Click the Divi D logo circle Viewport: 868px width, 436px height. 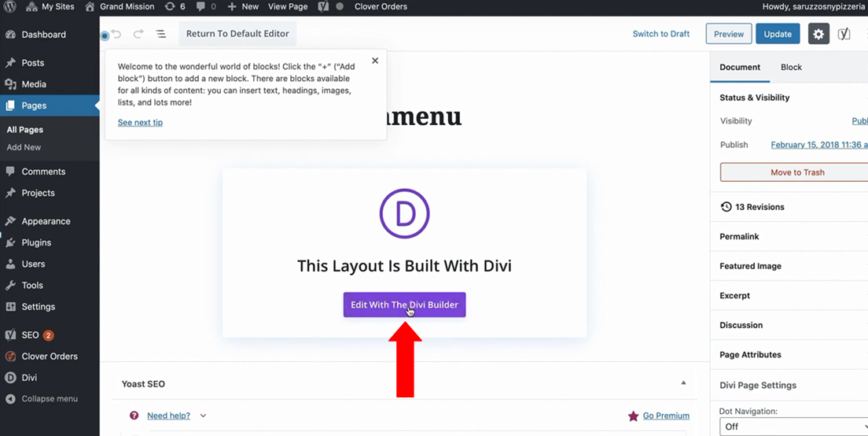405,214
